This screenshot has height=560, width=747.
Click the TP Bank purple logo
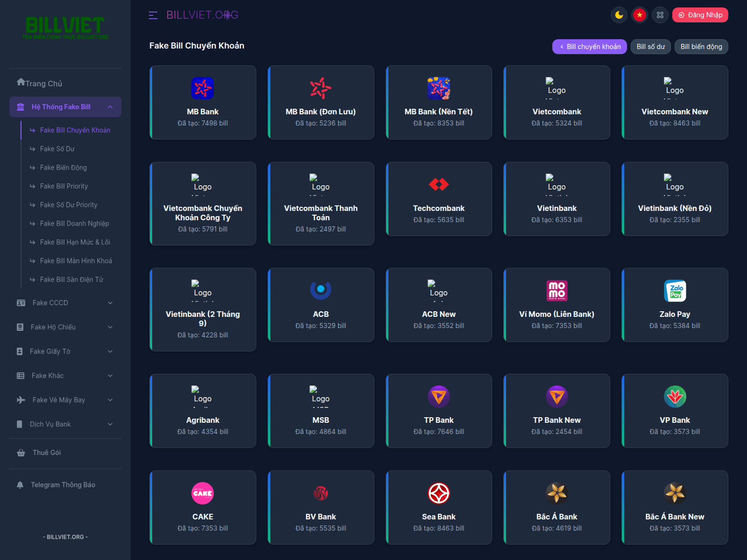tap(439, 397)
